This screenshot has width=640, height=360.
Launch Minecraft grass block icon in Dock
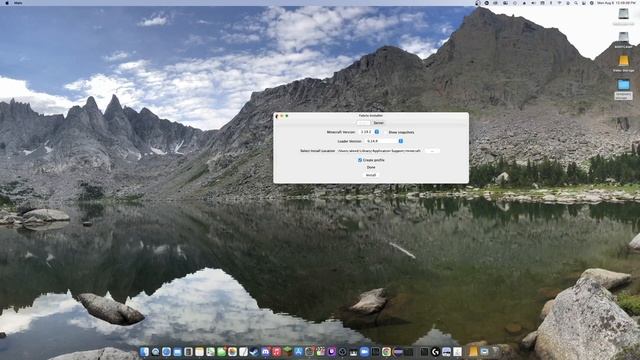[x=288, y=351]
